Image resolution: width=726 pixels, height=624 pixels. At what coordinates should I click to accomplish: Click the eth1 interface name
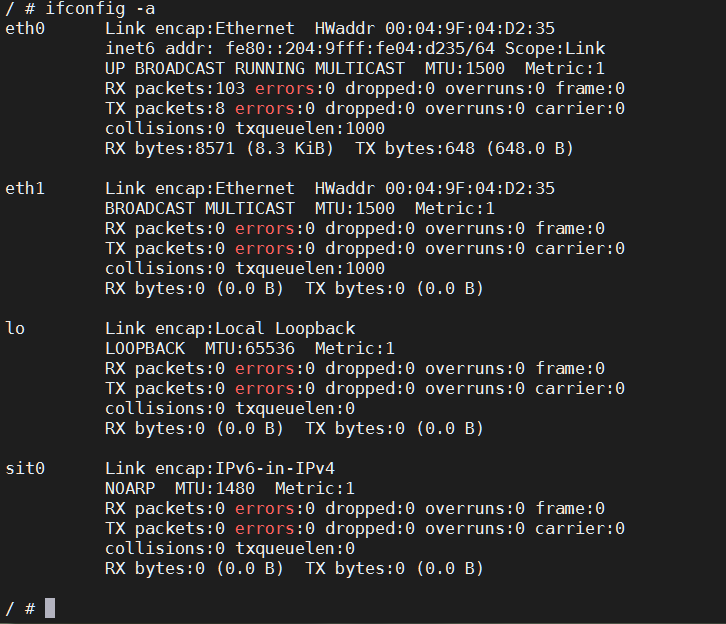pos(25,188)
